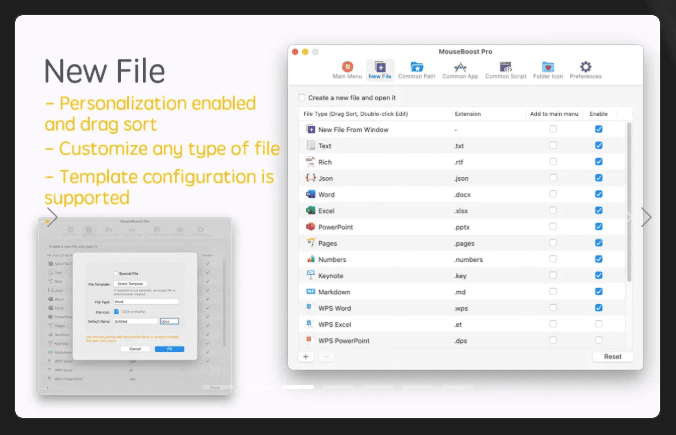
Task: Click the Enable column header
Action: (x=598, y=114)
